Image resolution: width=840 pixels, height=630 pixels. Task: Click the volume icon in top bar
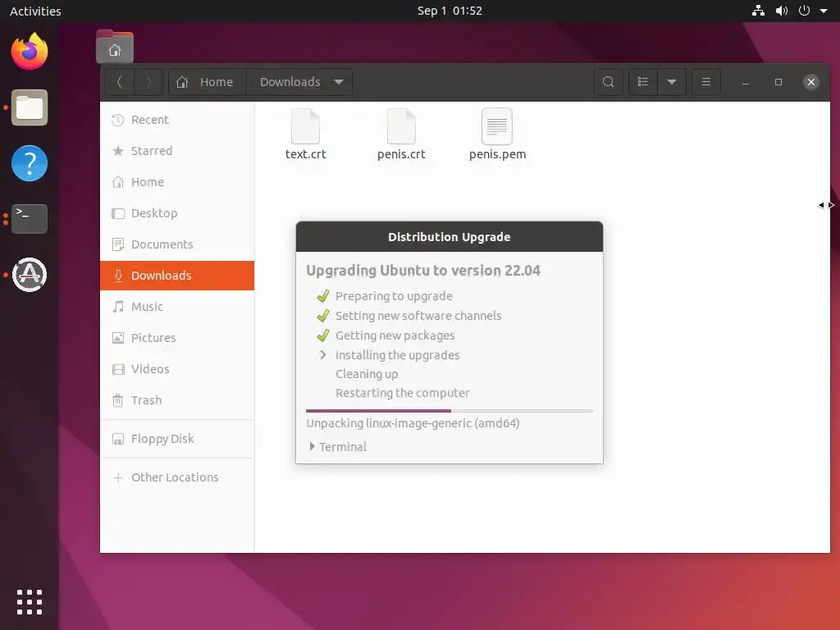click(782, 11)
